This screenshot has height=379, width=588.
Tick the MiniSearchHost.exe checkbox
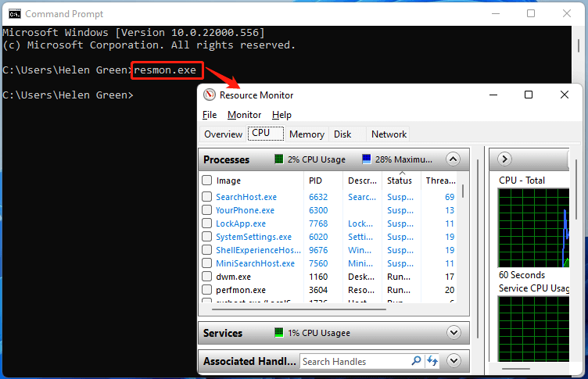pos(206,263)
